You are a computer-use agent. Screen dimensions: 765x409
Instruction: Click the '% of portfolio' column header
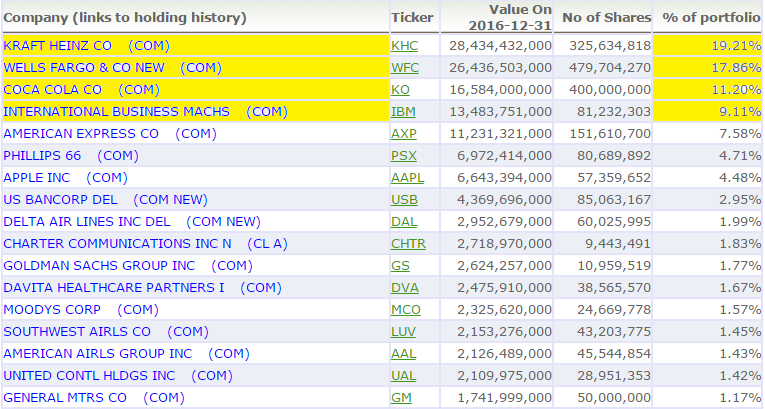707,17
